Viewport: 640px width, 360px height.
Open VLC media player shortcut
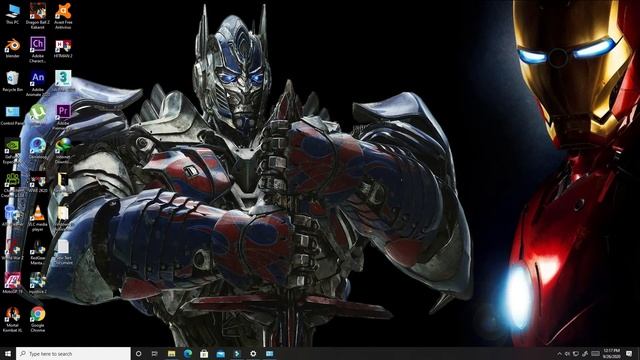point(38,219)
